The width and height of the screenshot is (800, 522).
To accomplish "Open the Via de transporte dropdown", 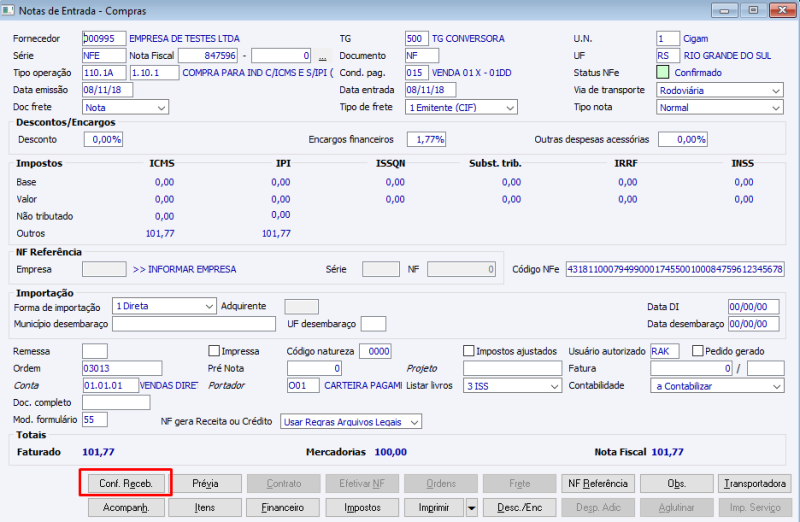I will point(719,90).
